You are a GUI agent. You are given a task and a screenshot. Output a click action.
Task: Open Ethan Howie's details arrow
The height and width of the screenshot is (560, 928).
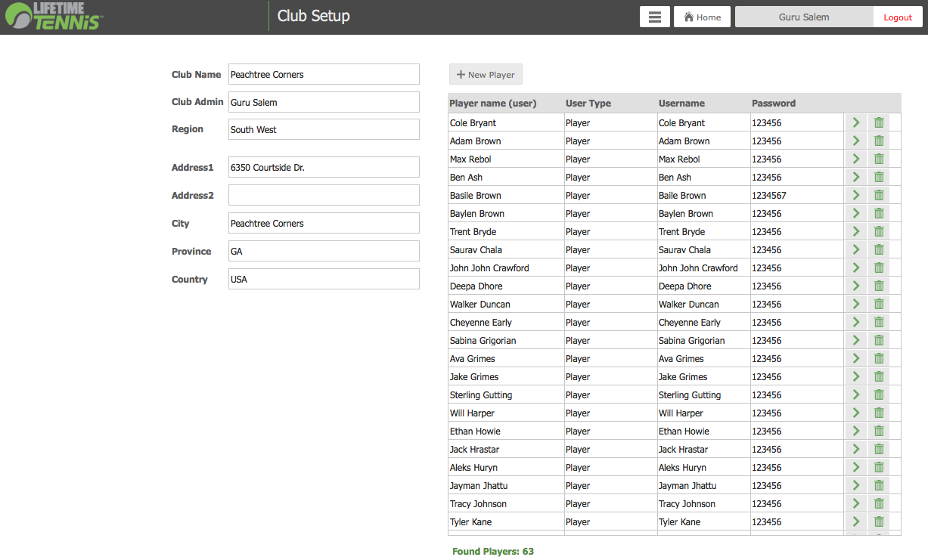(856, 431)
